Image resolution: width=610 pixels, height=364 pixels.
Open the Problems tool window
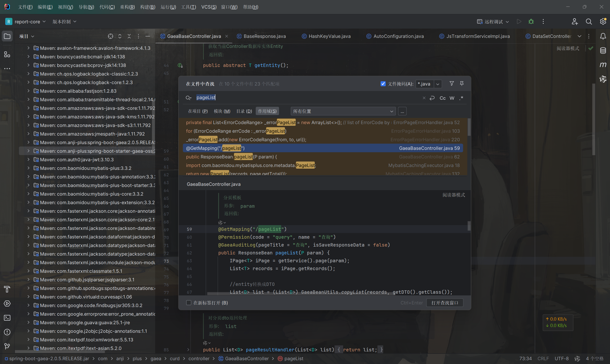pyautogui.click(x=7, y=332)
